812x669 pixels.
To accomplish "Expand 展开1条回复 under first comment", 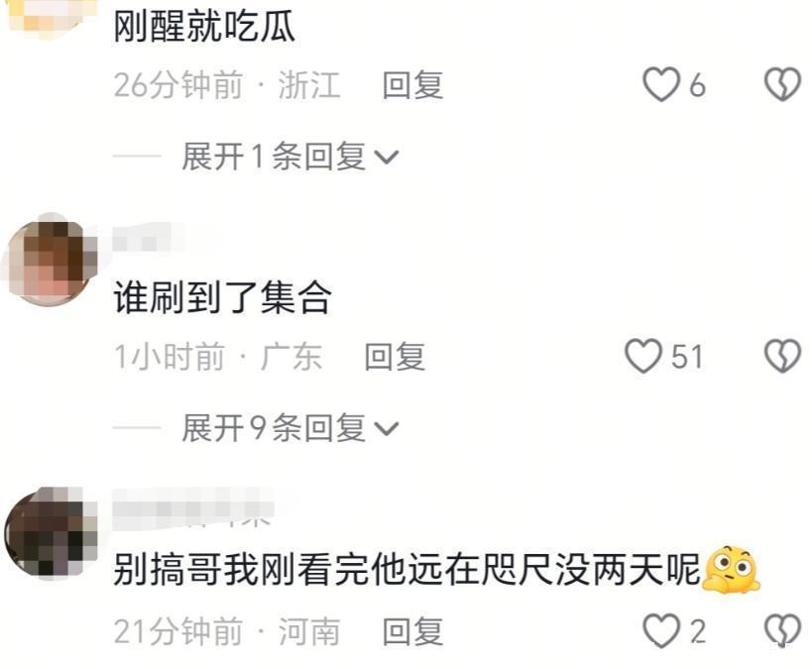I will coord(290,156).
